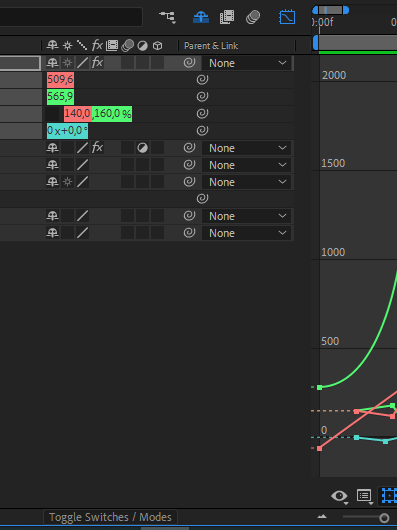The width and height of the screenshot is (397, 530).
Task: Toggle the shy switch on the last layer
Action: 52,233
